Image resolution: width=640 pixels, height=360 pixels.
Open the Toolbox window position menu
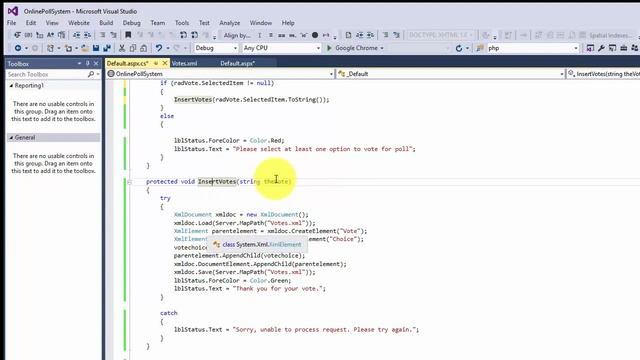pyautogui.click(x=79, y=63)
